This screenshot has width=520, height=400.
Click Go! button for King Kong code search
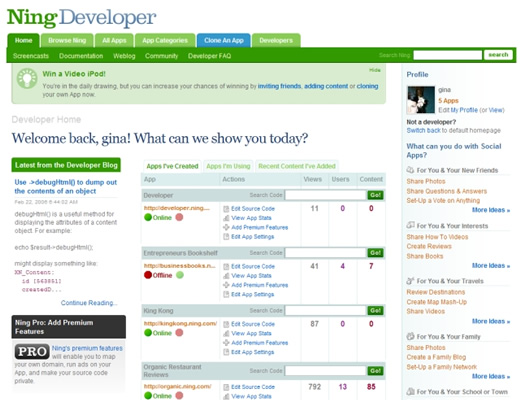[375, 311]
